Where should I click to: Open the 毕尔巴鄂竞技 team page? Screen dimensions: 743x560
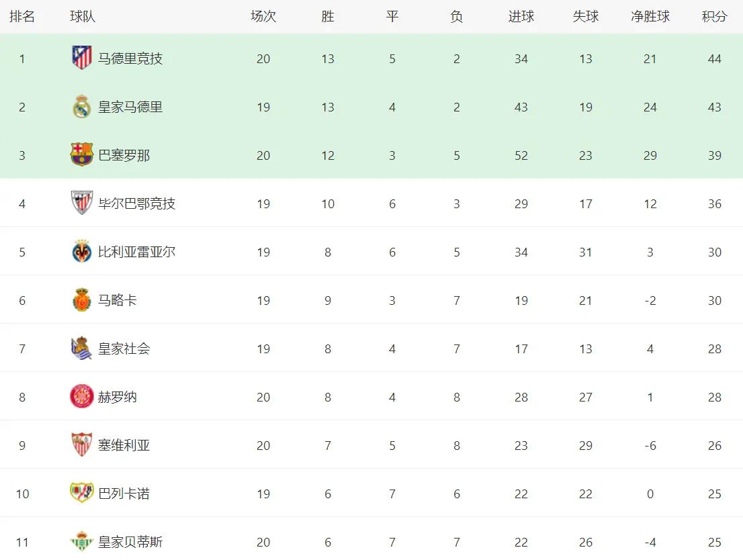pos(137,203)
